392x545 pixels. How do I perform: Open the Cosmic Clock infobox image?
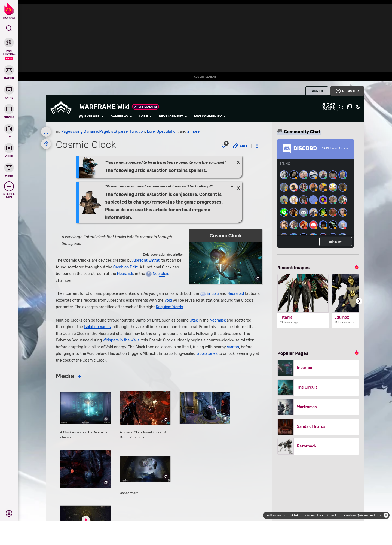(226, 263)
